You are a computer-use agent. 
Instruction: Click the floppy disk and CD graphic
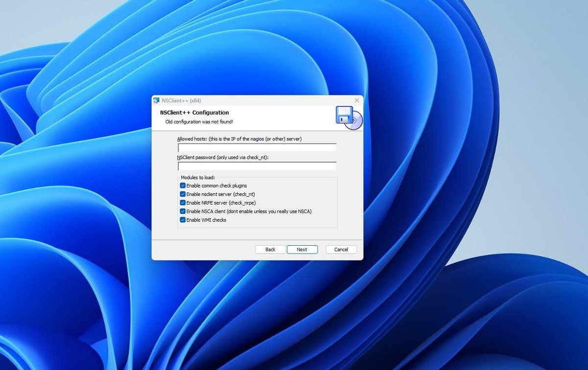pos(348,117)
